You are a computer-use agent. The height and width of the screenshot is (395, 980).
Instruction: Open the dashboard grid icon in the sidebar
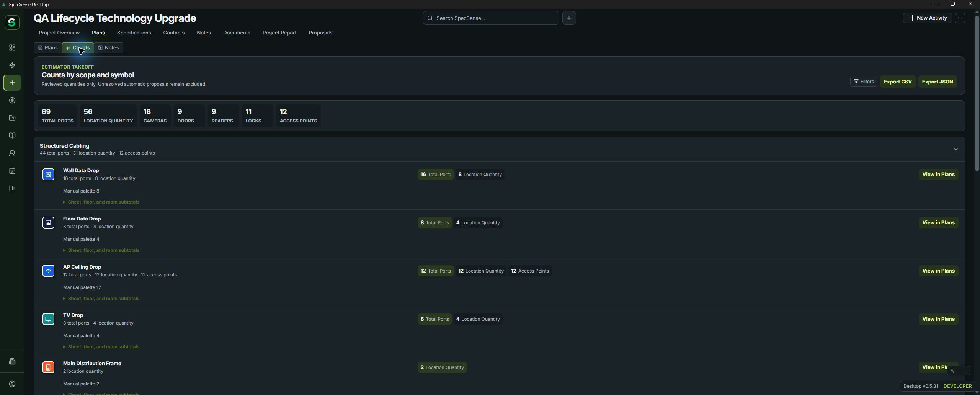click(12, 47)
